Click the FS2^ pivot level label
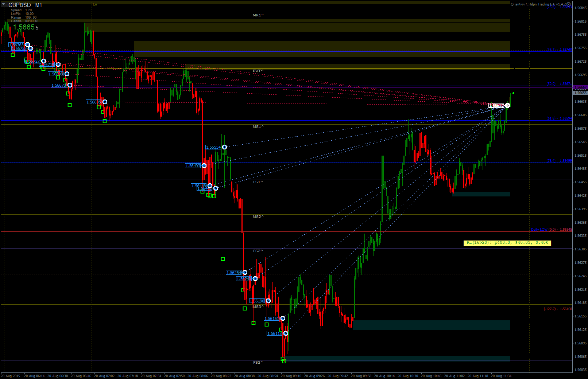 tap(258, 251)
